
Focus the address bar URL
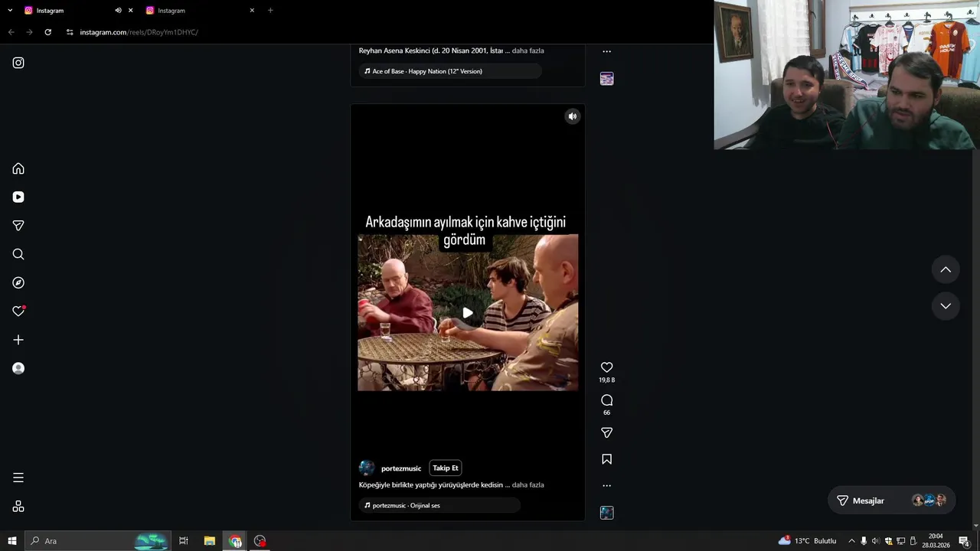tap(139, 32)
